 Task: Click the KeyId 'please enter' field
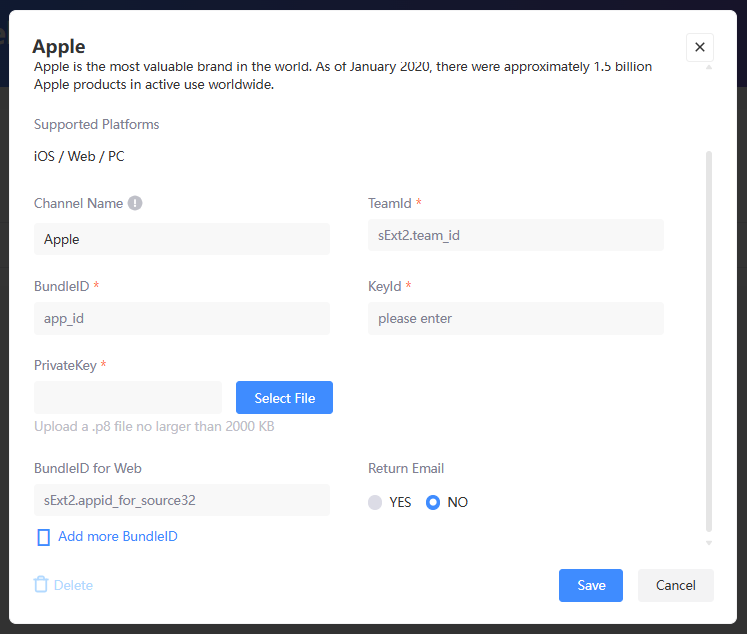pyautogui.click(x=515, y=318)
